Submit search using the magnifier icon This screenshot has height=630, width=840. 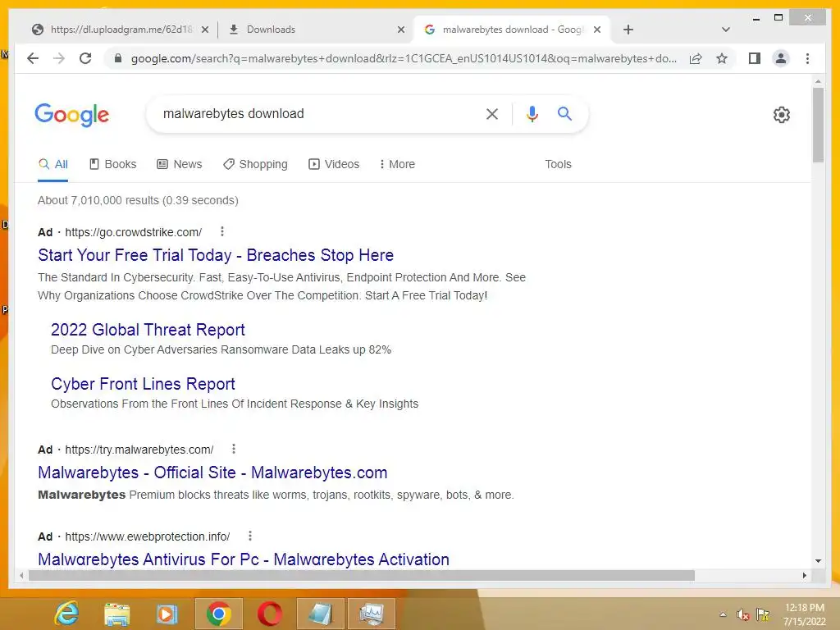(564, 113)
